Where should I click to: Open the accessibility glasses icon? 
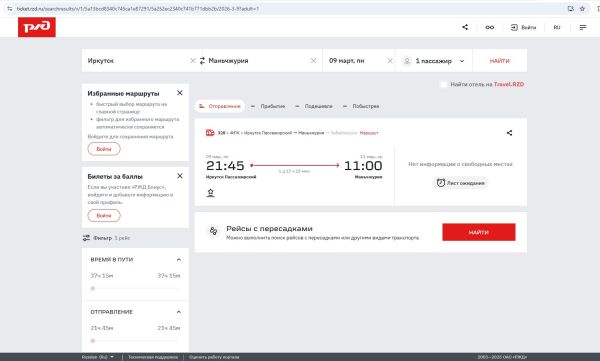coord(490,27)
